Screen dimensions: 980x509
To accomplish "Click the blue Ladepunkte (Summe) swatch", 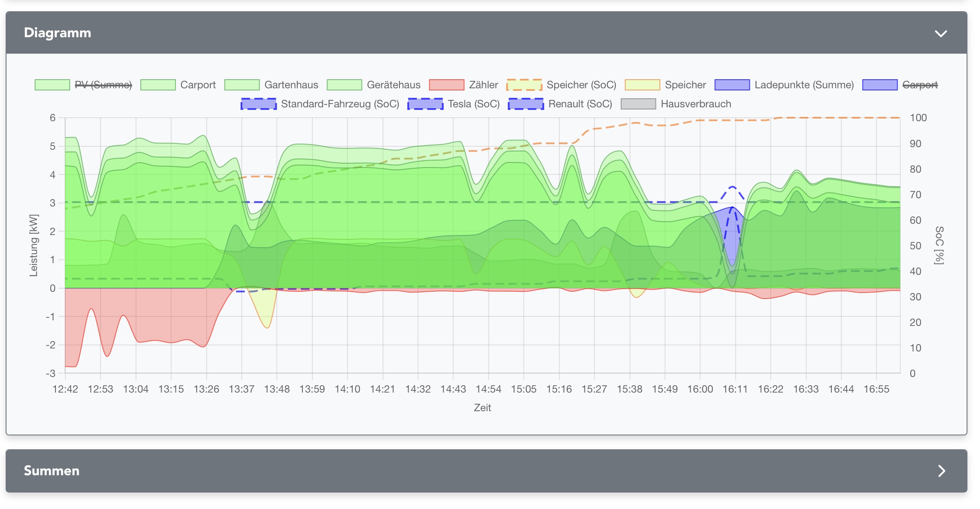I will (732, 85).
